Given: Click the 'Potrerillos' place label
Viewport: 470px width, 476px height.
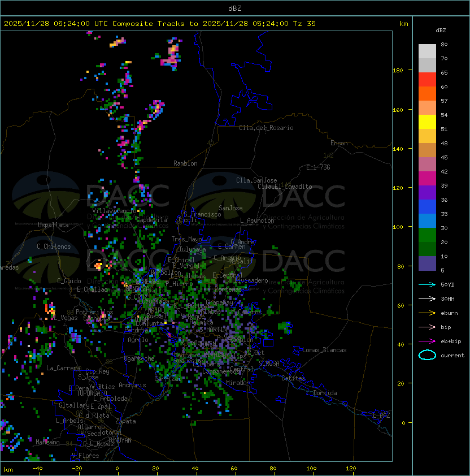Looking at the screenshot, I should (x=94, y=312).
